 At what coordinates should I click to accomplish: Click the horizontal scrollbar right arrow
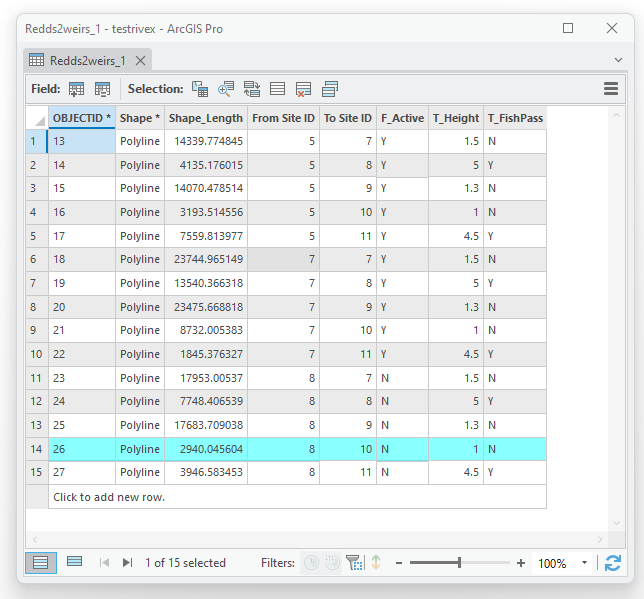600,539
